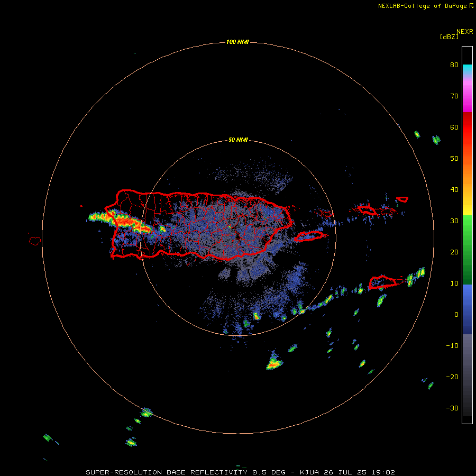This screenshot has width=476, height=476.
Task: Click the Vieques island outline east of Puerto Rico
Action: point(309,236)
